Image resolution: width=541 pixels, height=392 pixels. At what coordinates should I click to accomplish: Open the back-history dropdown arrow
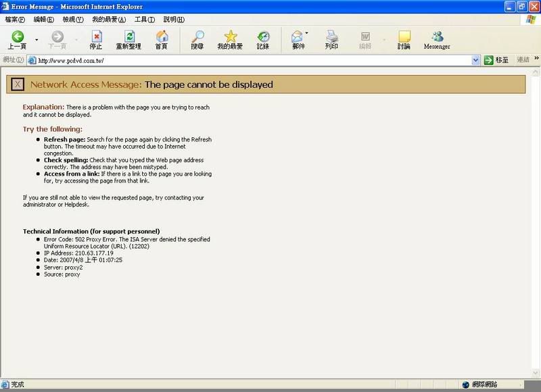click(37, 40)
